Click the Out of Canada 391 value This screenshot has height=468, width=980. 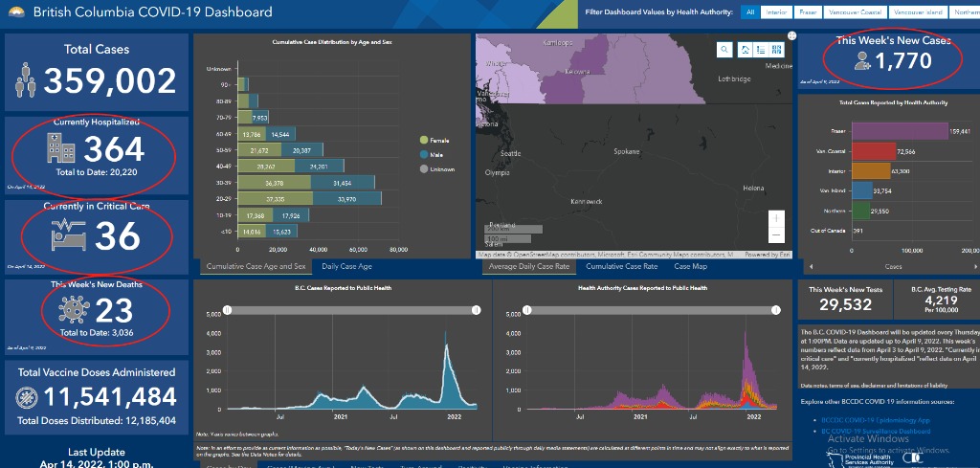pos(860,231)
